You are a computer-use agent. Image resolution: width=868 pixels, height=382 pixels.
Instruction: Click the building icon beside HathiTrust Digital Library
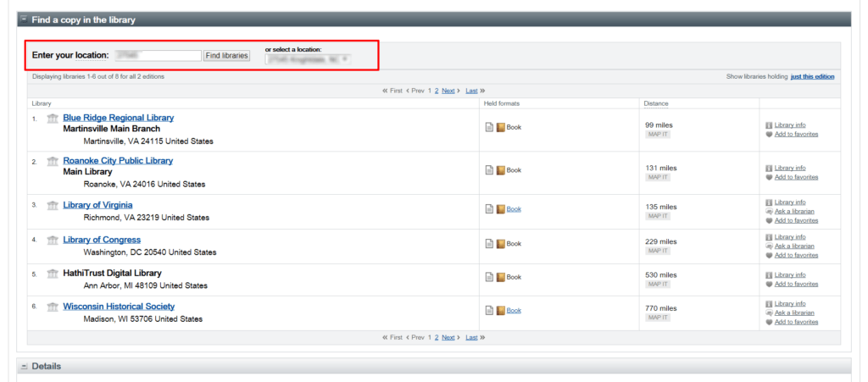point(53,274)
